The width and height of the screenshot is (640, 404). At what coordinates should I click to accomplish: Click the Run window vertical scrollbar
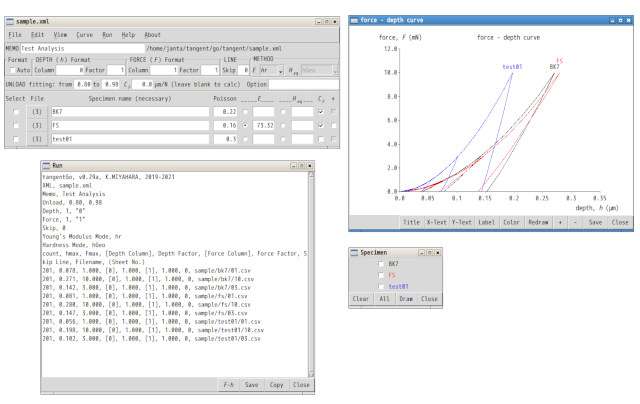click(x=311, y=274)
